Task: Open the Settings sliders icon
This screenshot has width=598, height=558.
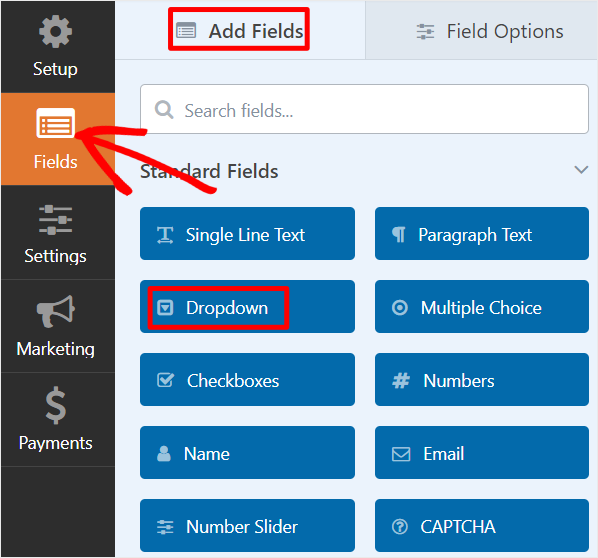Action: click(55, 220)
